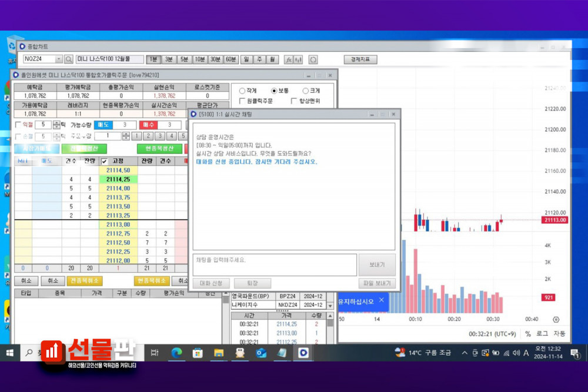The width and height of the screenshot is (588, 392).
Task: Click the 익절 tick value stepper arrows
Action: 56,125
